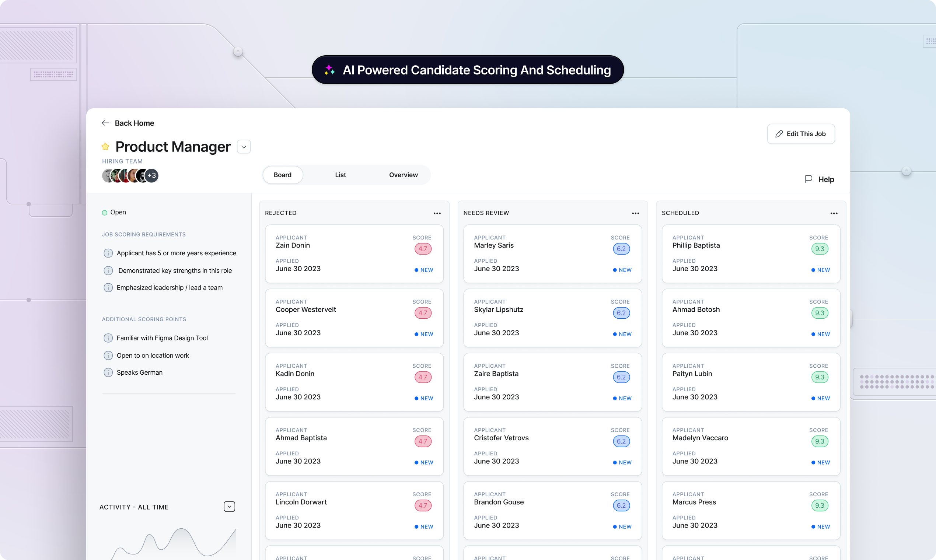Click the back arrow icon
The width and height of the screenshot is (936, 560).
pyautogui.click(x=105, y=123)
